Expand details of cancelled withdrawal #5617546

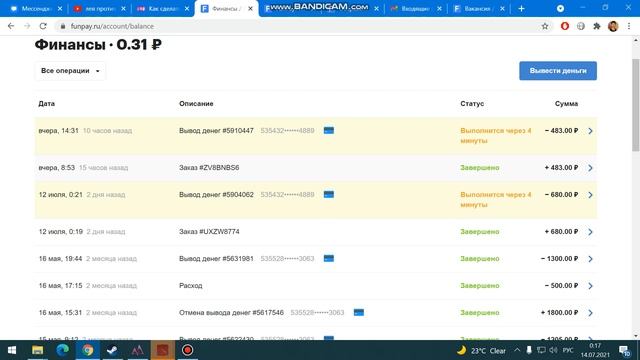[590, 313]
